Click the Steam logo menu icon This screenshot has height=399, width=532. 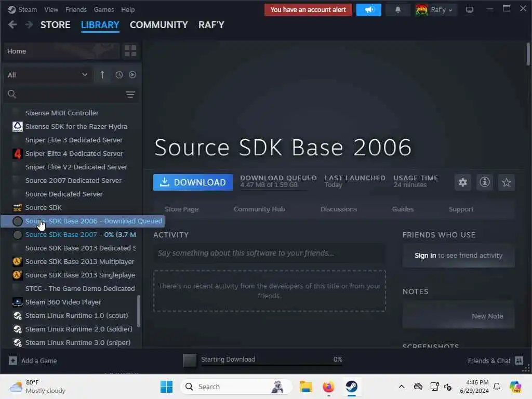12,10
